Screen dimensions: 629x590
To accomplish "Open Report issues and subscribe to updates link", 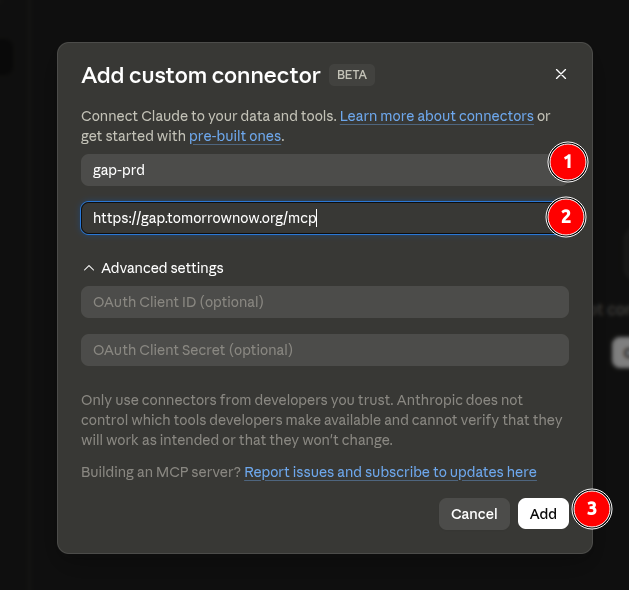I will coord(390,472).
